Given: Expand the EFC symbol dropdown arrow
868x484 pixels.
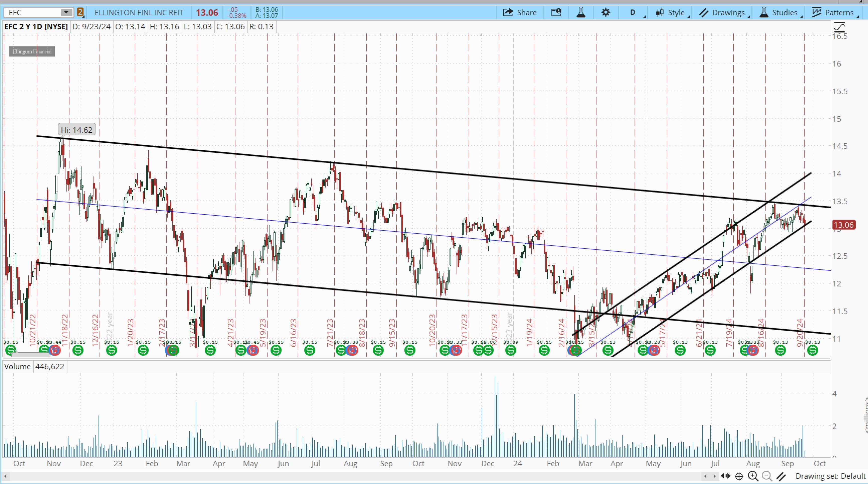Looking at the screenshot, I should point(66,13).
